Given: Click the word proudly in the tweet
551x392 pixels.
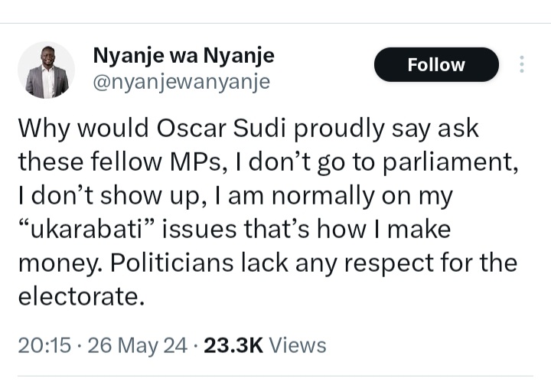Looking at the screenshot, I should [339, 129].
